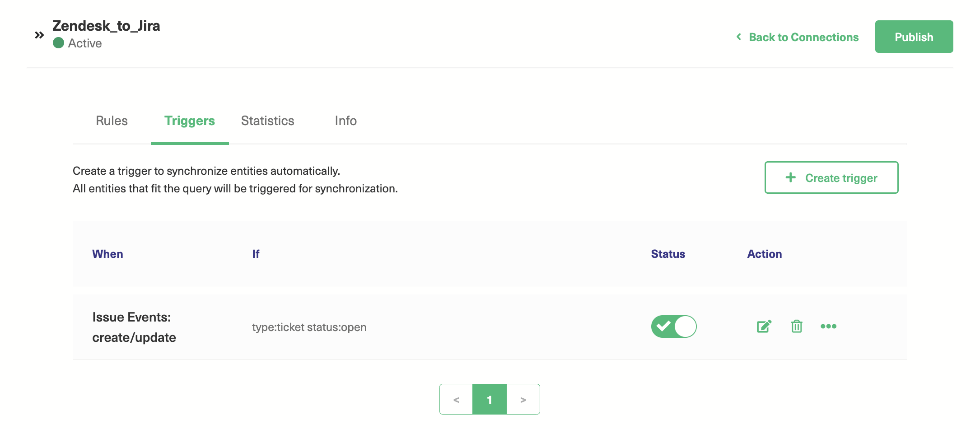This screenshot has width=980, height=429.
Task: Delete the trigger using the trash icon
Action: click(x=796, y=326)
